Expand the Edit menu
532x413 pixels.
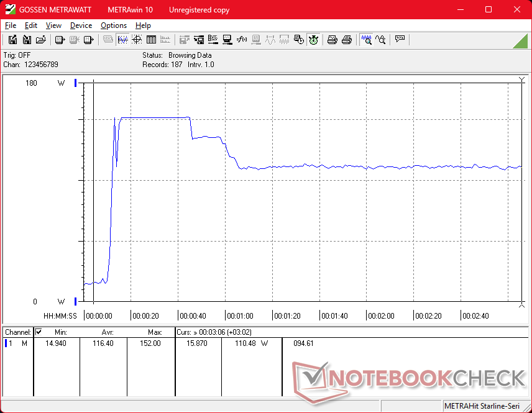coord(31,25)
